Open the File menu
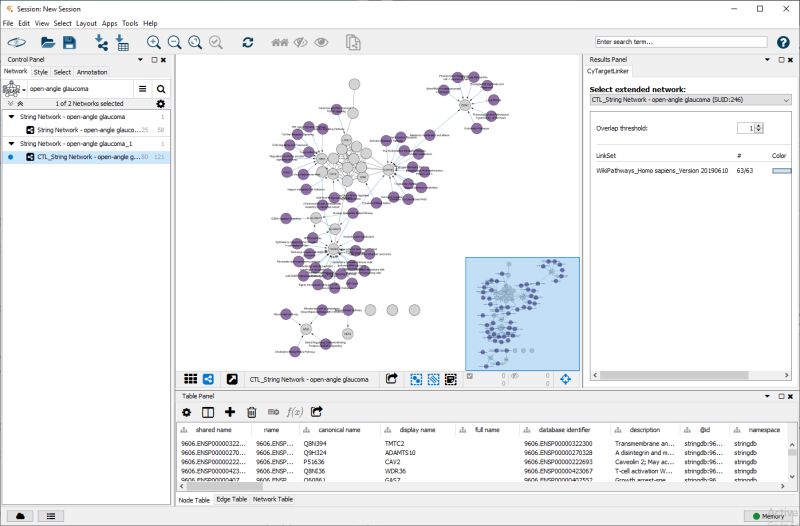800x526 pixels. 8,23
